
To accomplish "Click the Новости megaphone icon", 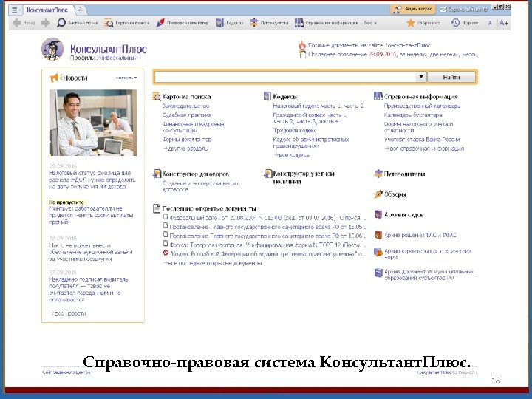I will tap(54, 78).
